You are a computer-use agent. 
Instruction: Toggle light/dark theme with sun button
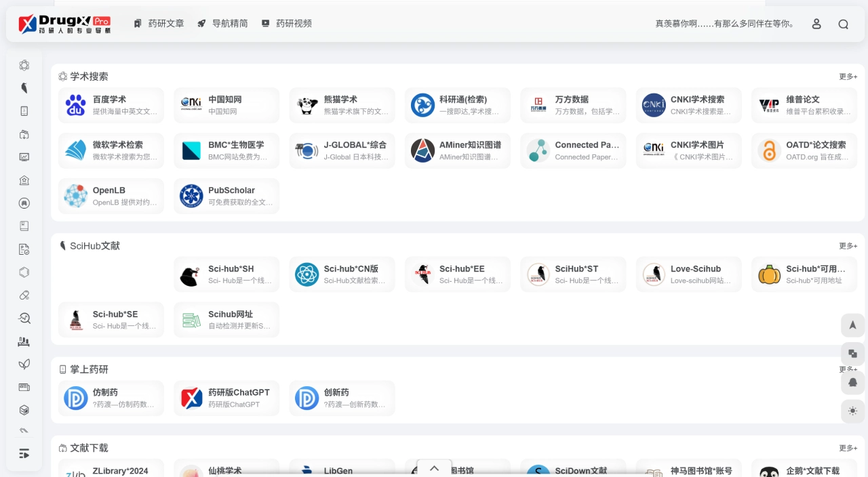[852, 411]
